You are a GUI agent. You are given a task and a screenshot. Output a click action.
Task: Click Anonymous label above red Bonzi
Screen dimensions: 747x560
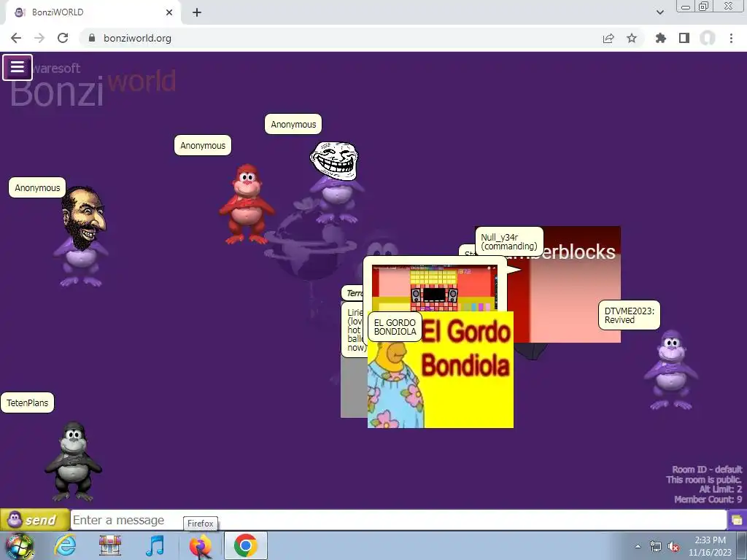point(203,146)
